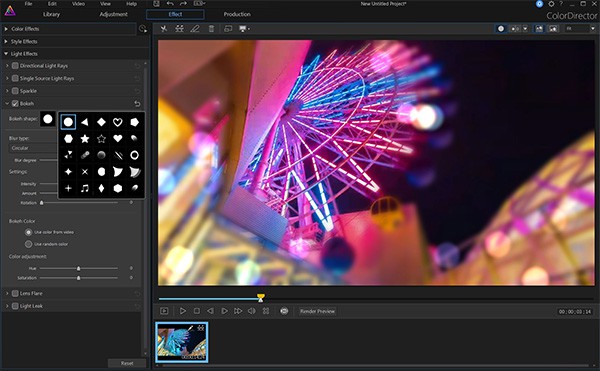
Task: Switch to the Library tab
Action: point(51,15)
